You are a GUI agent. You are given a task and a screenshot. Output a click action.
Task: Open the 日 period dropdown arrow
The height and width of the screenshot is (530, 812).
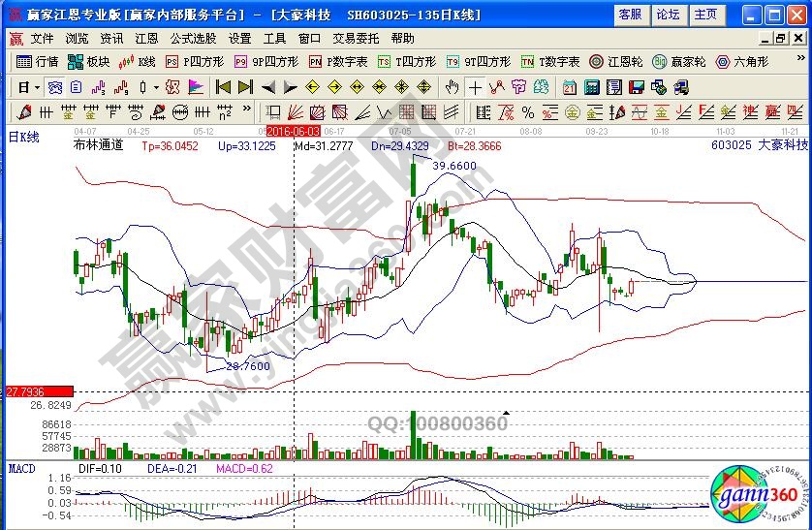pyautogui.click(x=37, y=88)
